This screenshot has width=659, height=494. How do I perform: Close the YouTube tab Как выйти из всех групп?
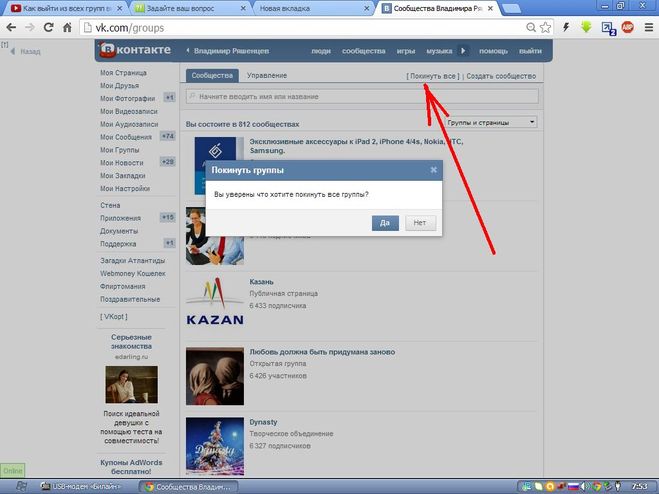[x=119, y=8]
